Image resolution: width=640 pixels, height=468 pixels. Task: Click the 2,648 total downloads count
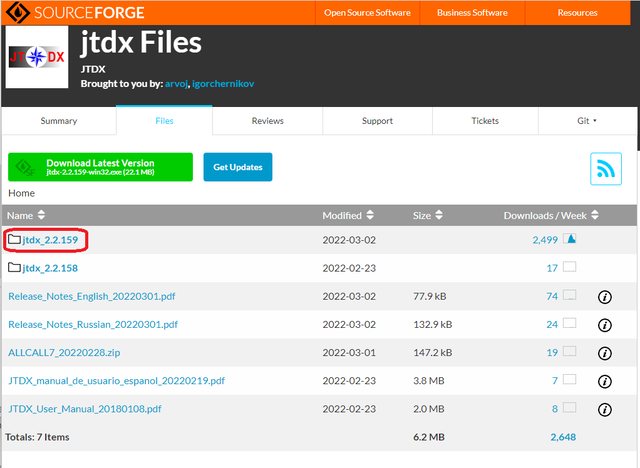[x=563, y=437]
